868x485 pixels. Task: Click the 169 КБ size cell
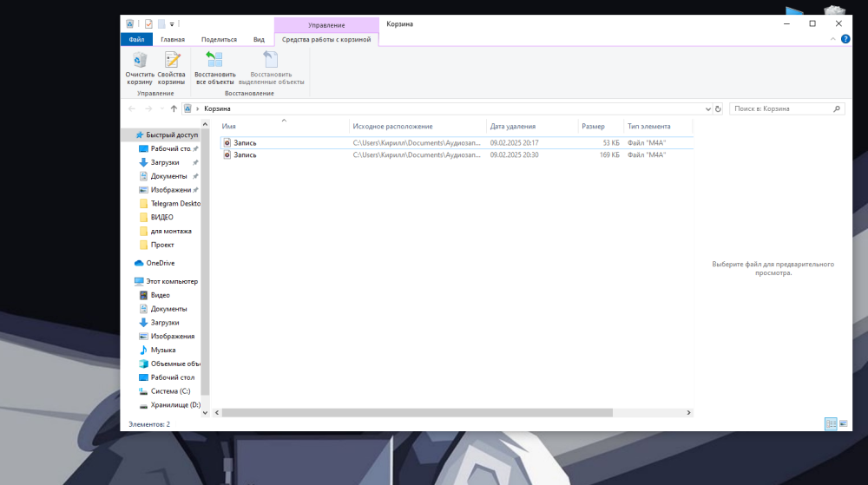609,154
